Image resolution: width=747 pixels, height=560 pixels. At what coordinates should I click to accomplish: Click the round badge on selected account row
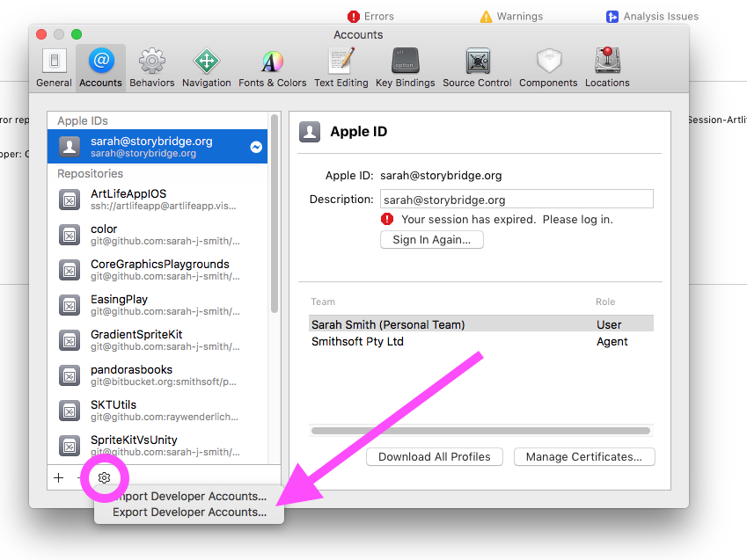coord(256,147)
